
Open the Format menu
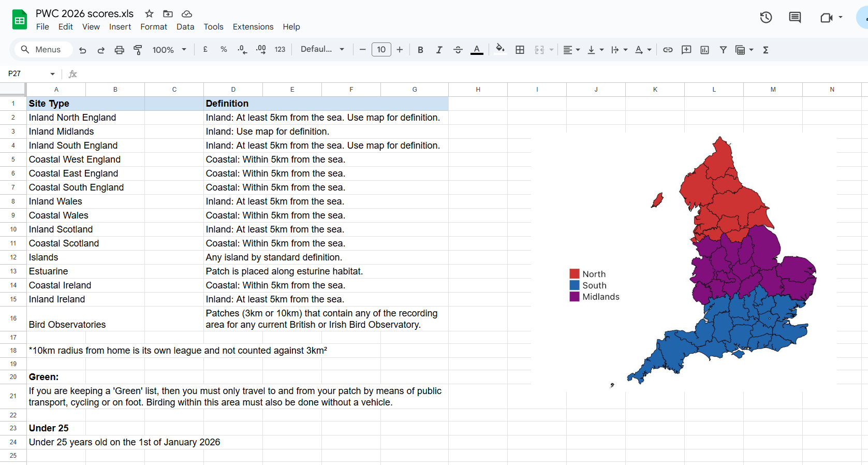[x=154, y=27]
